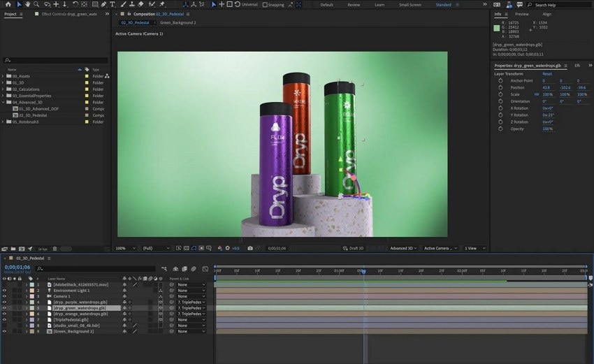The height and width of the screenshot is (364, 594).
Task: Show the studio_small_08_4k.hdr layer
Action: tap(4, 326)
